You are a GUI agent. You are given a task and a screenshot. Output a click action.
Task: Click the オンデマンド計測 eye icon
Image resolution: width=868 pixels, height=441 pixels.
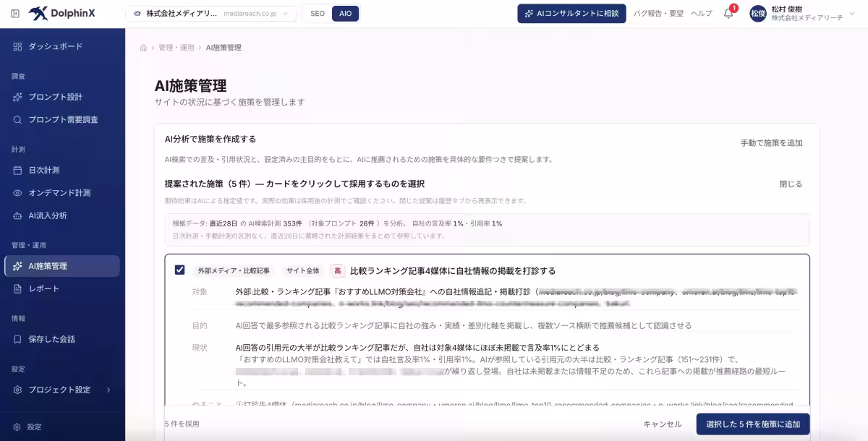point(18,193)
